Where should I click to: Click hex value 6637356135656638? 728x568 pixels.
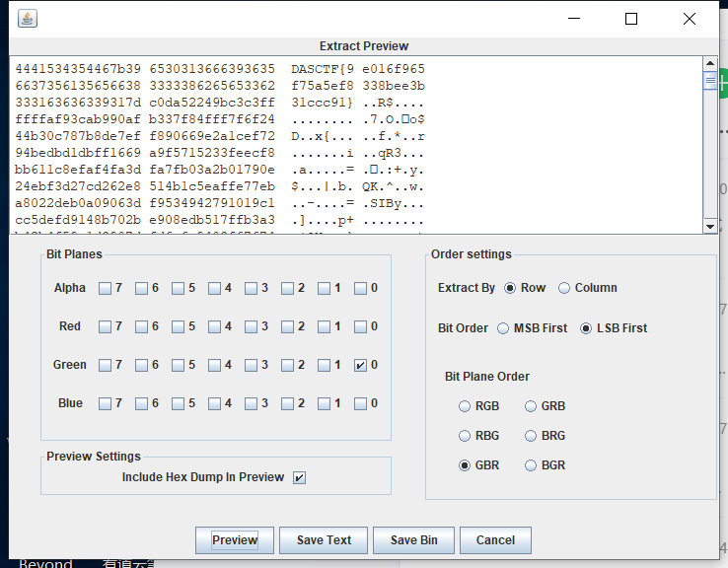pyautogui.click(x=78, y=86)
